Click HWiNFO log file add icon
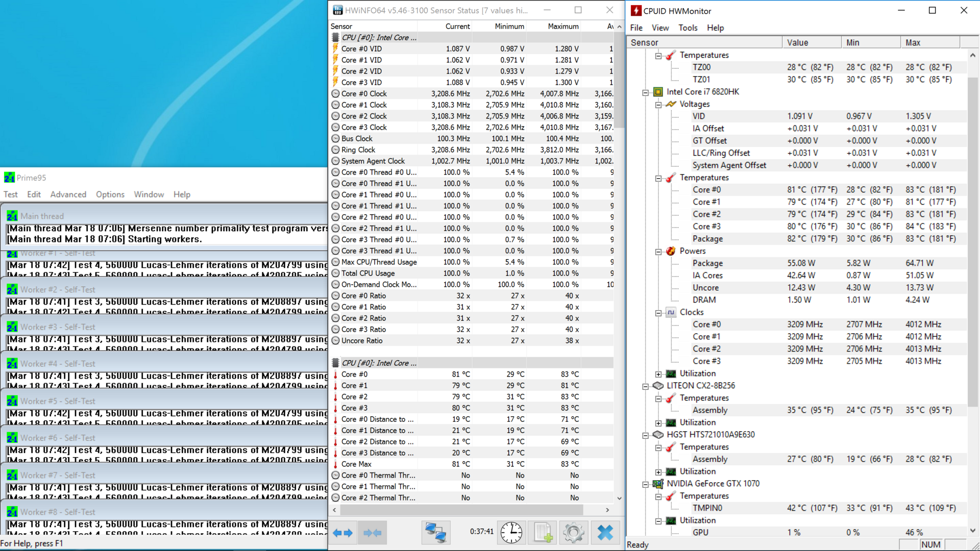The width and height of the screenshot is (980, 551). tap(543, 533)
